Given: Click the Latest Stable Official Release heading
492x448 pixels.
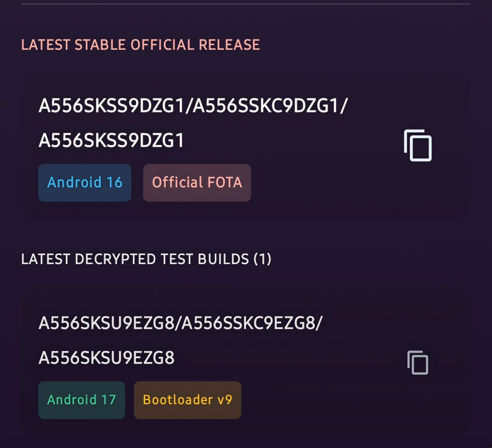Looking at the screenshot, I should [x=140, y=45].
